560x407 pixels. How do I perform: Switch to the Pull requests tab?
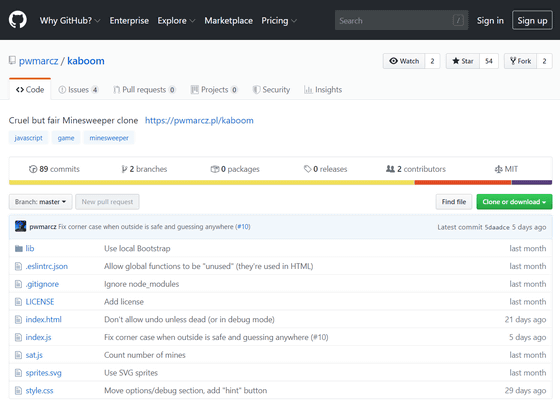click(144, 90)
